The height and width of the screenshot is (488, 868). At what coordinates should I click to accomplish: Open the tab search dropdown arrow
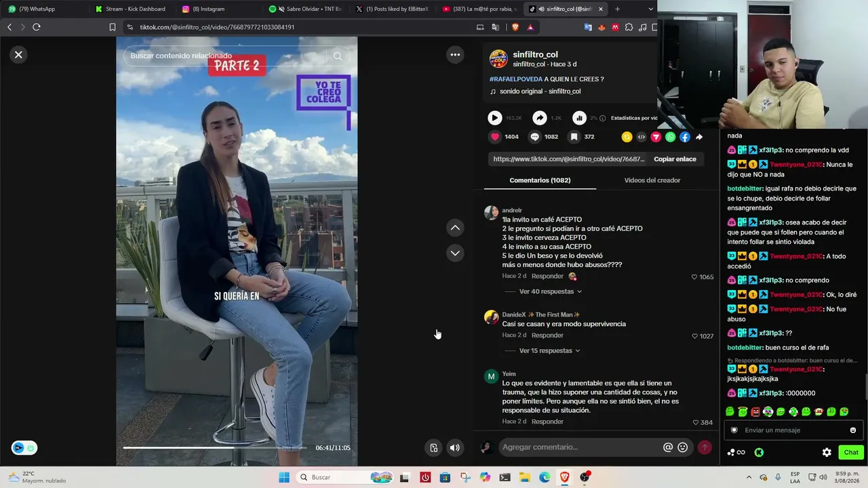click(x=651, y=9)
